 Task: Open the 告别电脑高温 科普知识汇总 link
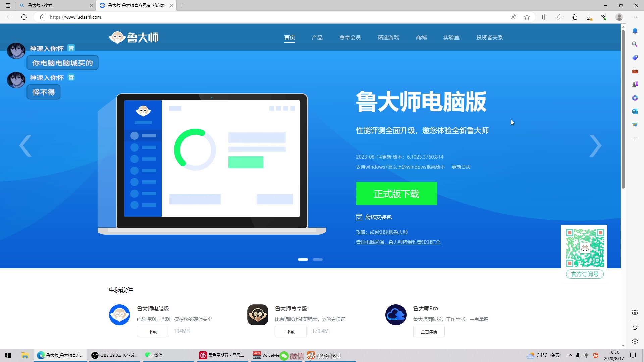(398, 242)
